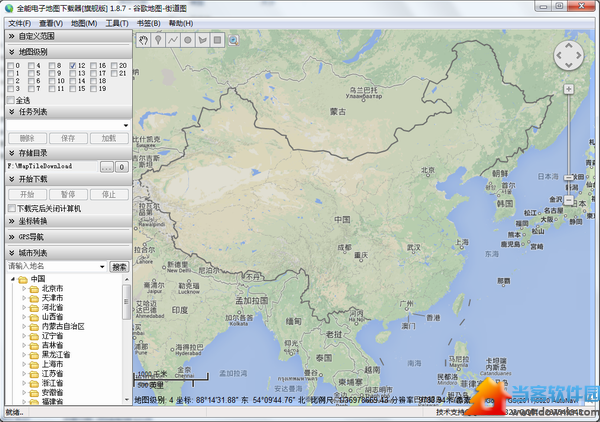600x422 pixels.
Task: Check map level 16 checkbox
Action: coord(93,66)
